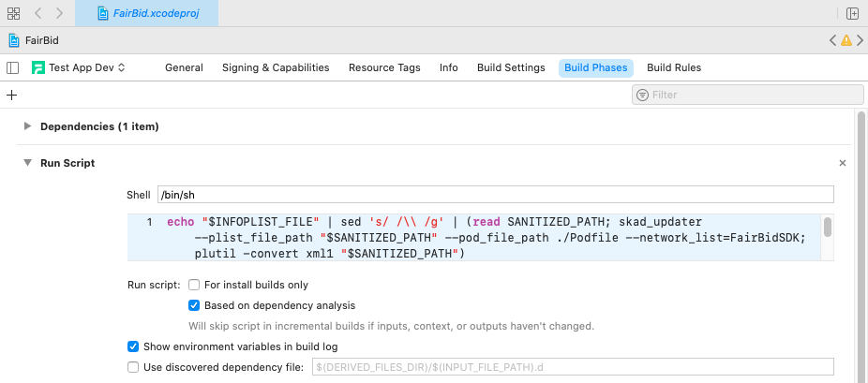Delete the Run Script phase with X

(843, 163)
